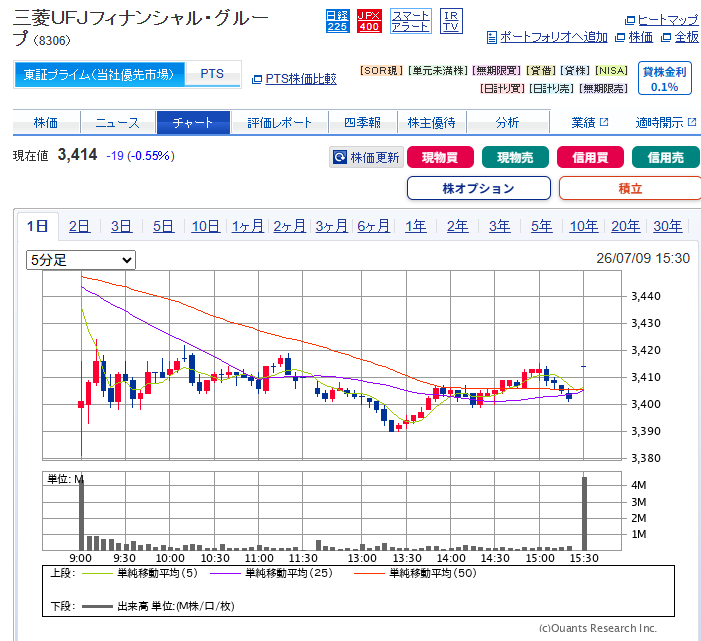Screen dimensions: 701x641
Task: Switch to 株価 tab
Action: 46,122
